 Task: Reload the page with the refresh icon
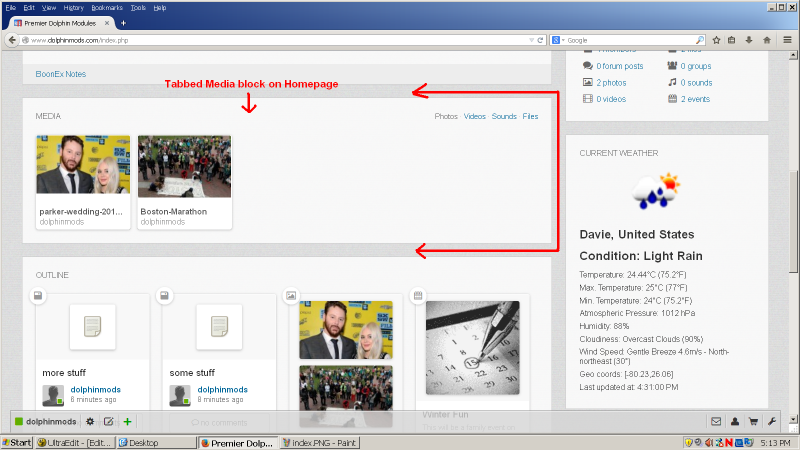[x=540, y=40]
